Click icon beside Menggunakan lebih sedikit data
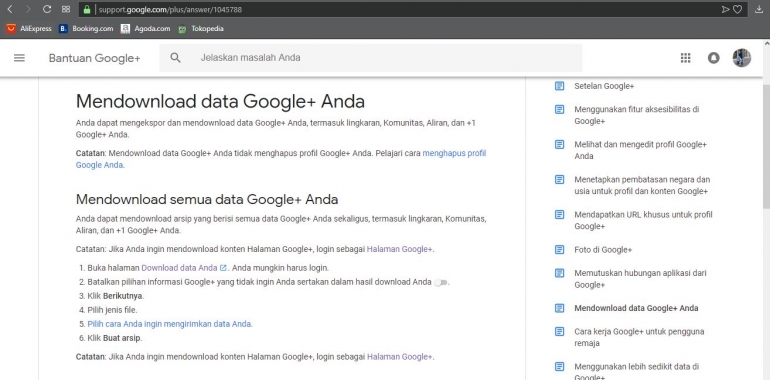 559,367
